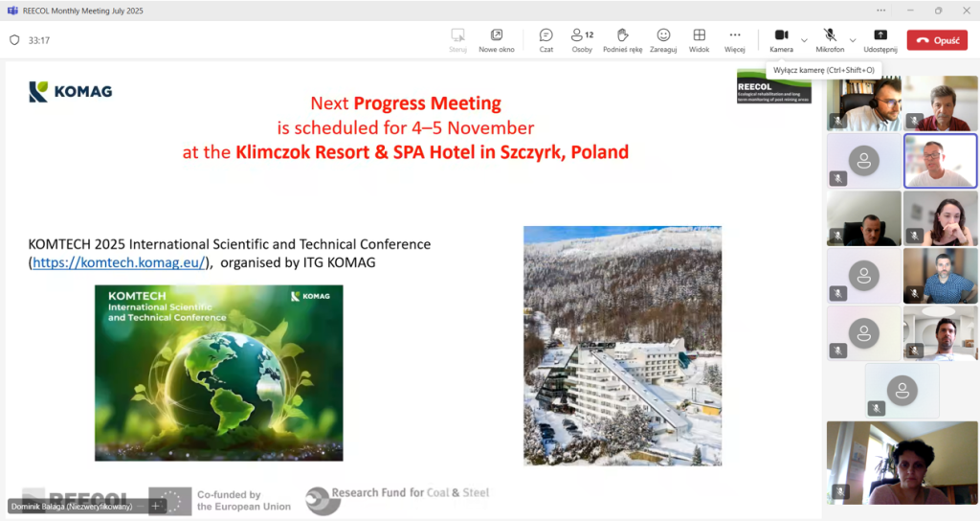The width and height of the screenshot is (980, 521).
Task: Unmute using the Mikrofon button
Action: coord(830,40)
